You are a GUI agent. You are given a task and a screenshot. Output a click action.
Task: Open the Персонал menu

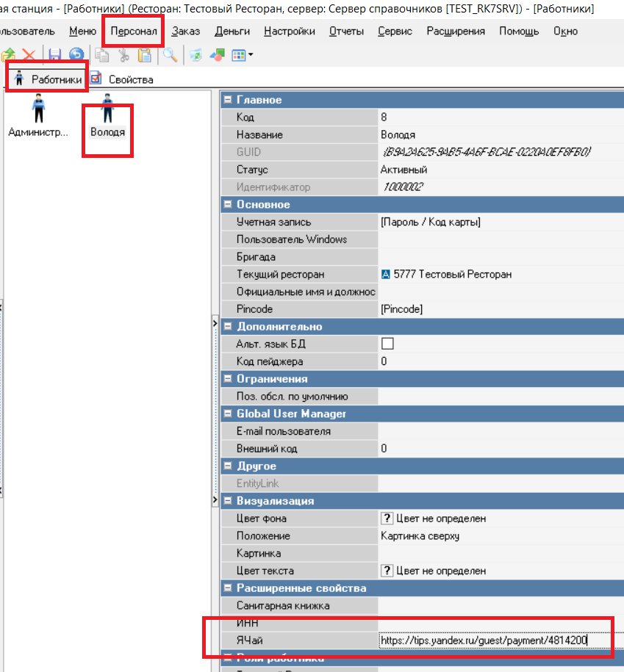[134, 32]
